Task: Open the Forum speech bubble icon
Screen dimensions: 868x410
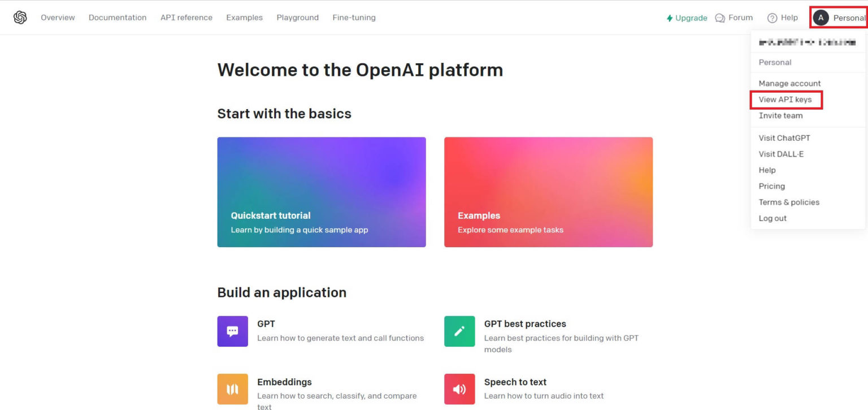Action: click(719, 18)
